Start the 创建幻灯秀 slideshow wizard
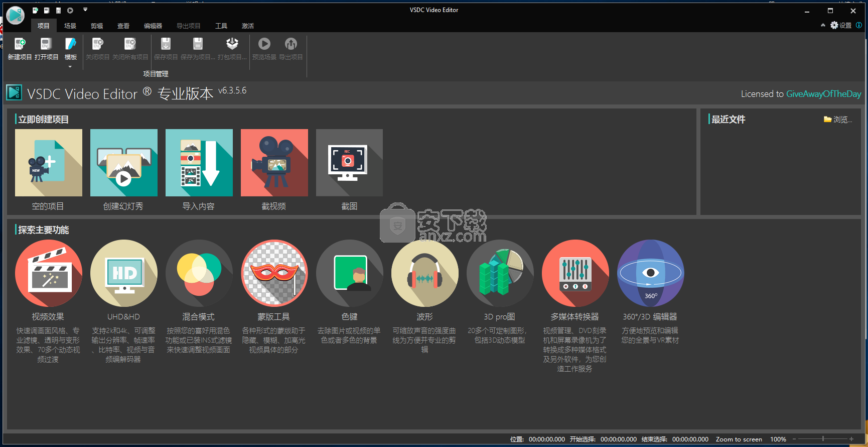The width and height of the screenshot is (868, 447). click(124, 163)
